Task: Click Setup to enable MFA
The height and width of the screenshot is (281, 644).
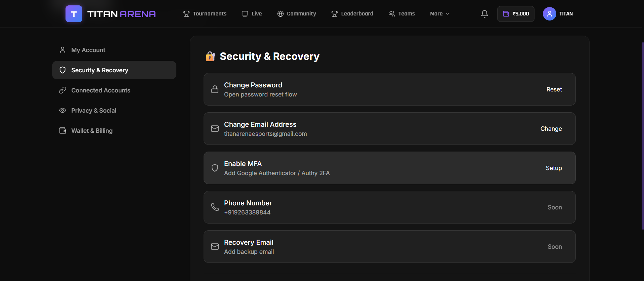Action: click(x=554, y=168)
